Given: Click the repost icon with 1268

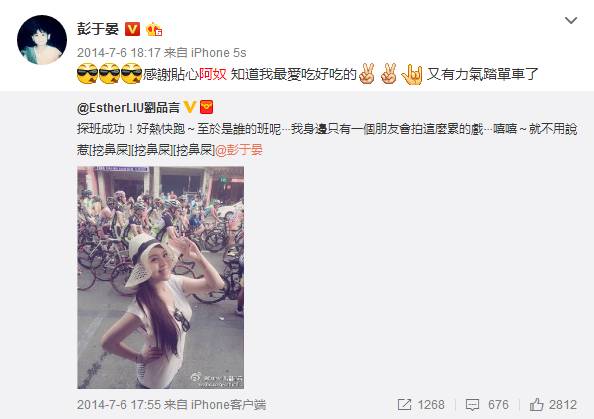Looking at the screenshot, I should 405,405.
